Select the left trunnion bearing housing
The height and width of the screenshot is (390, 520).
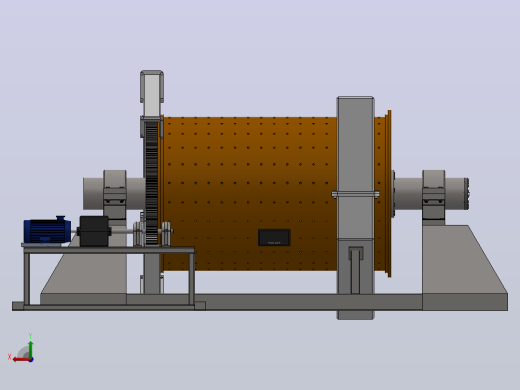point(115,195)
